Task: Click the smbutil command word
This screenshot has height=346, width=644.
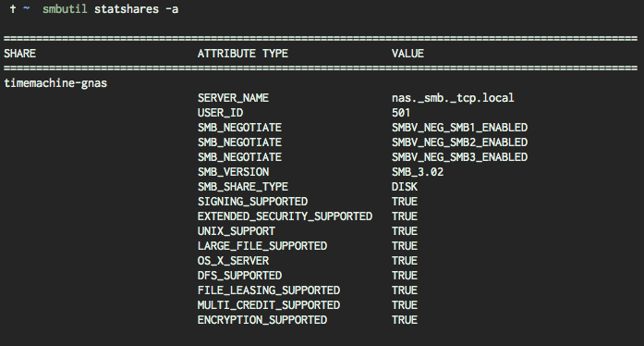Action: 65,8
